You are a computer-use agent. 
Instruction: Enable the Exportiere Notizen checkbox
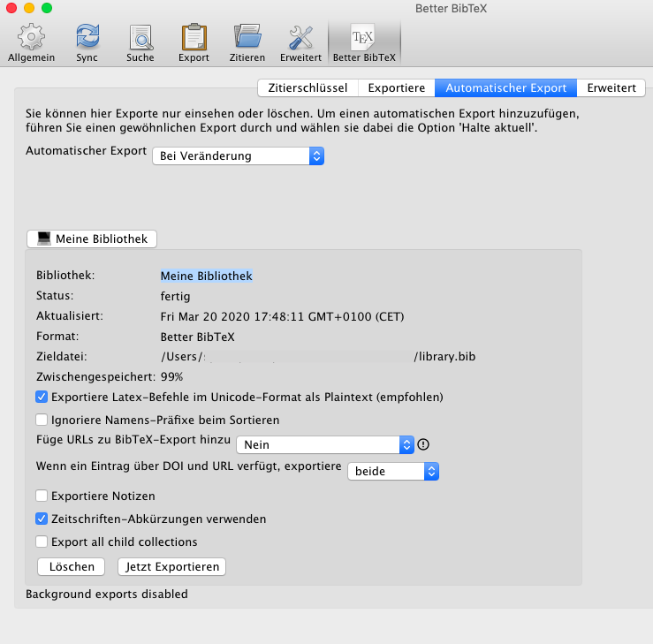(x=42, y=496)
